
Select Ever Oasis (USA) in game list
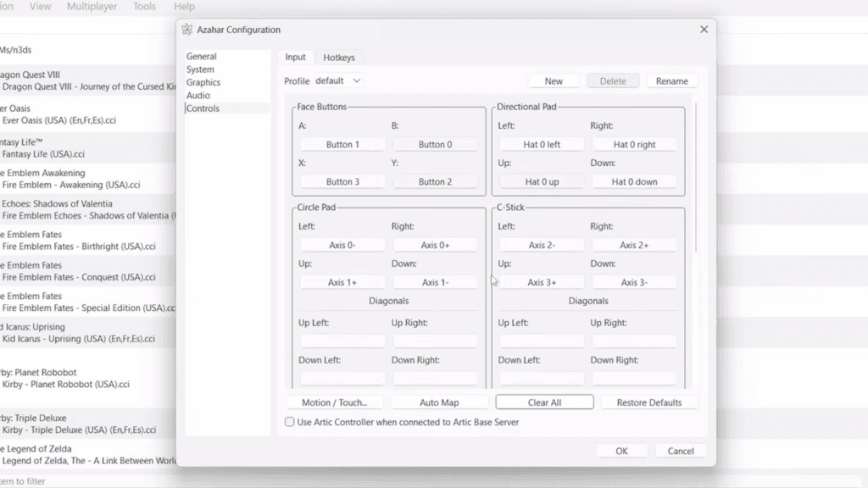(87, 114)
